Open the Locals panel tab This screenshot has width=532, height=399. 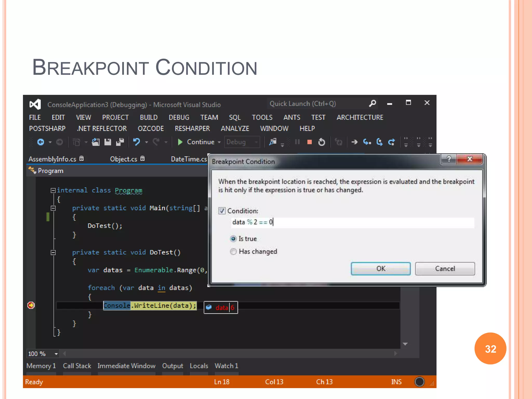pyautogui.click(x=199, y=366)
